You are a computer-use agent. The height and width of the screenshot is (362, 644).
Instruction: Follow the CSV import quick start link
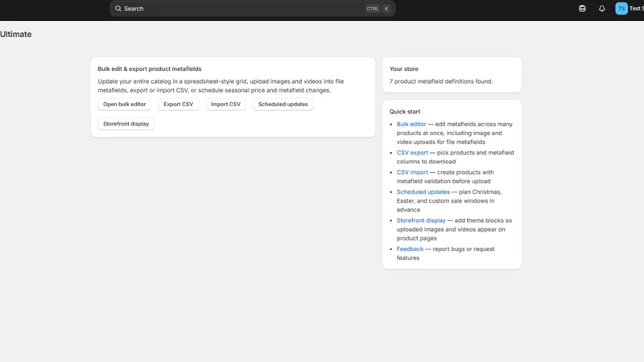tap(412, 172)
